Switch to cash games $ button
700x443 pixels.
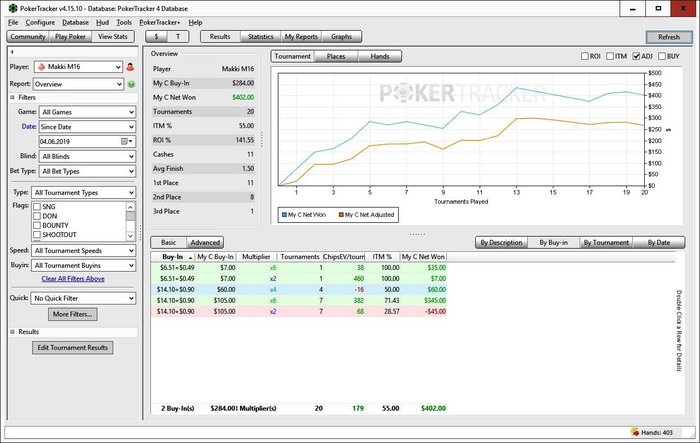click(x=156, y=37)
